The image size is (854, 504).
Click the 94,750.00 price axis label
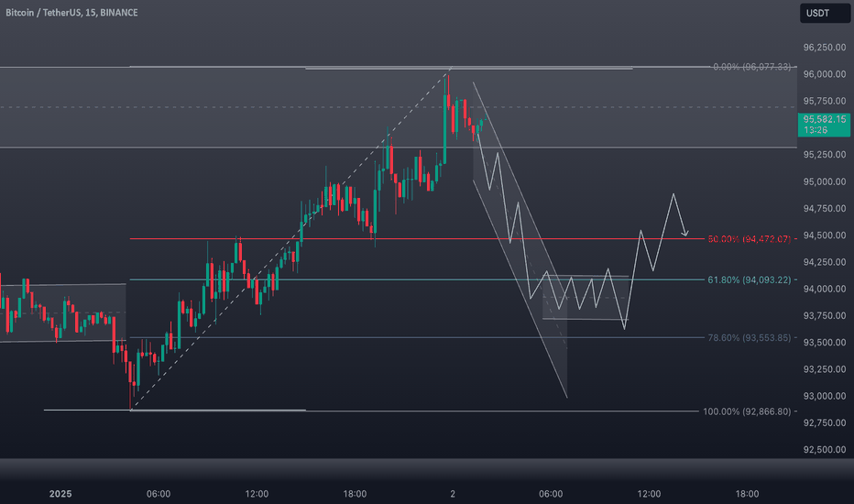tap(824, 208)
